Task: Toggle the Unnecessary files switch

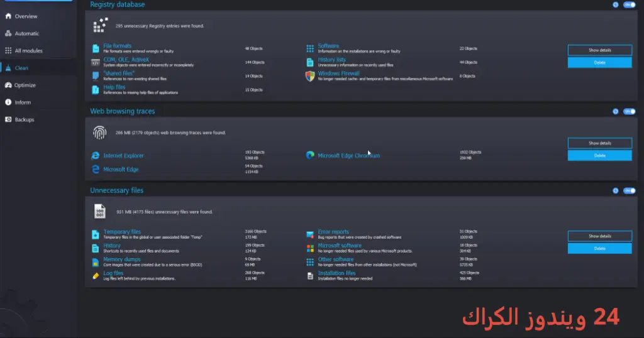Action: (x=629, y=190)
